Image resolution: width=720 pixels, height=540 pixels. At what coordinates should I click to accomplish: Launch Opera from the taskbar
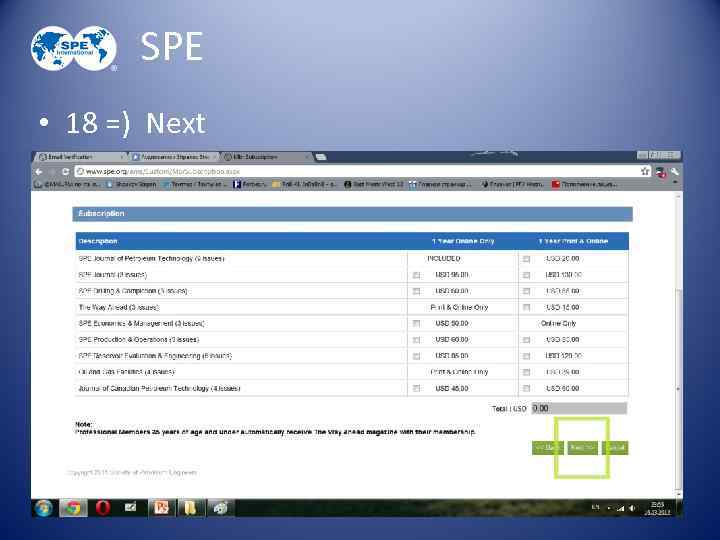point(103,508)
